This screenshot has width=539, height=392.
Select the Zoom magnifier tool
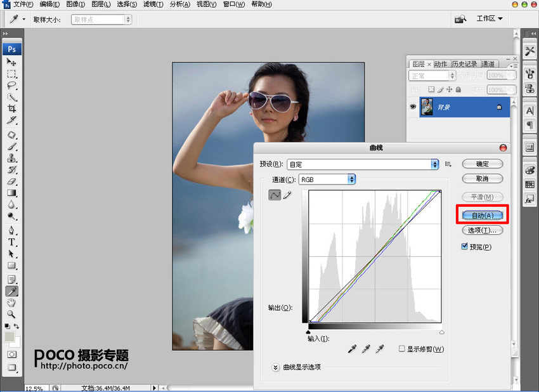pyautogui.click(x=12, y=313)
